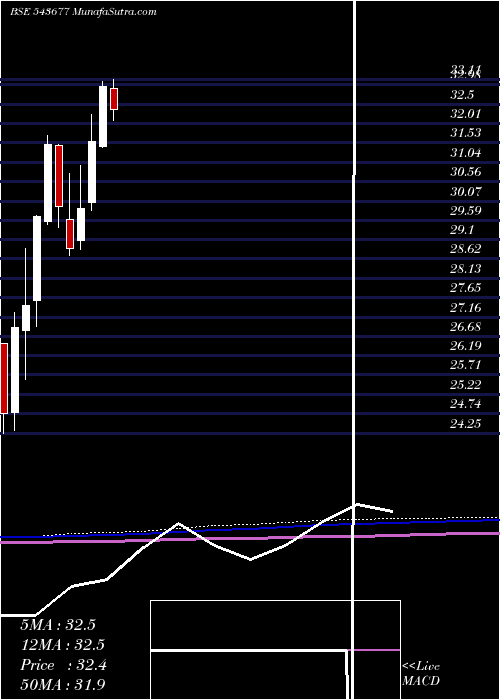Click the 32.01 price axis label
The width and height of the screenshot is (500, 700).
pyautogui.click(x=466, y=114)
